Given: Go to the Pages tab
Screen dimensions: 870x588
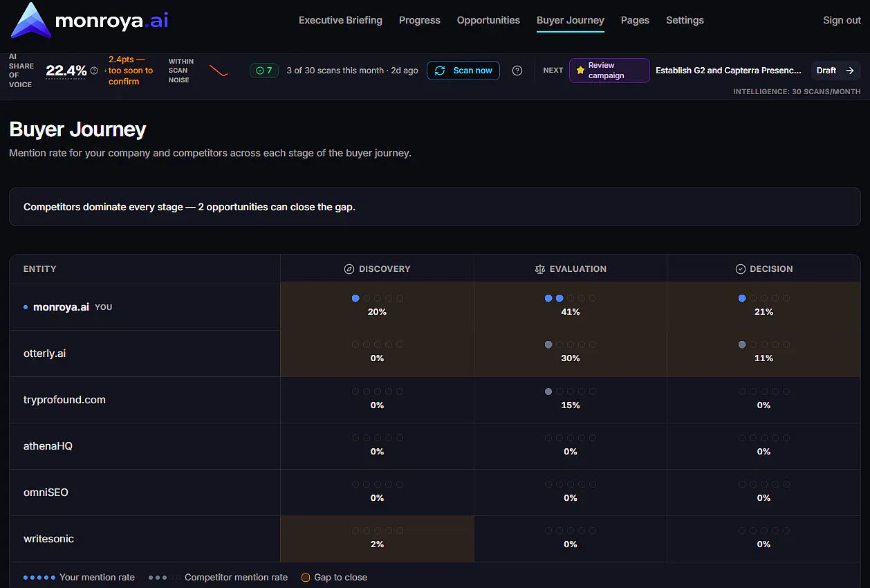Looking at the screenshot, I should [x=635, y=20].
